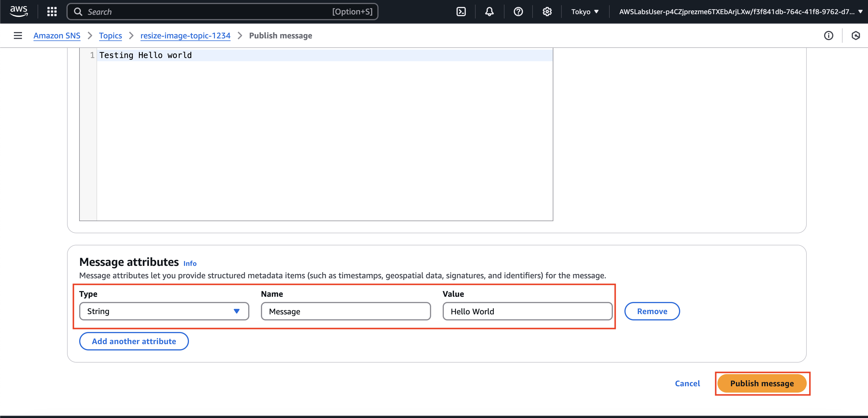The image size is (868, 418).
Task: Expand the Tokyo region selector
Action: (585, 12)
